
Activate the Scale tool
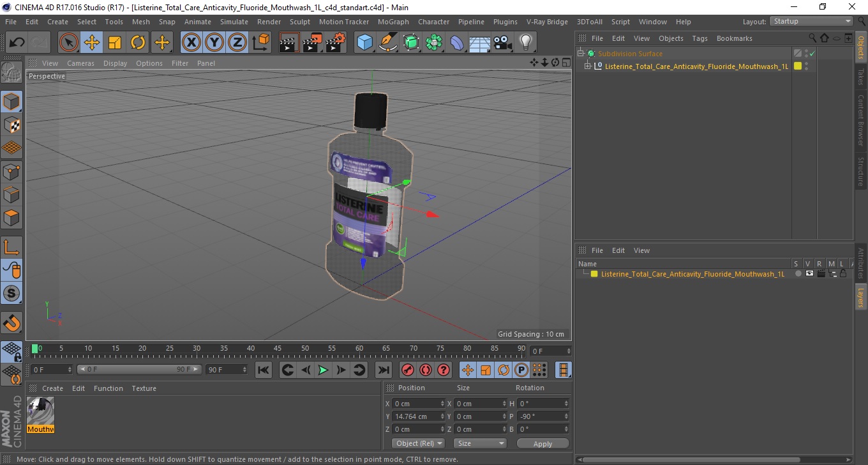(x=115, y=43)
